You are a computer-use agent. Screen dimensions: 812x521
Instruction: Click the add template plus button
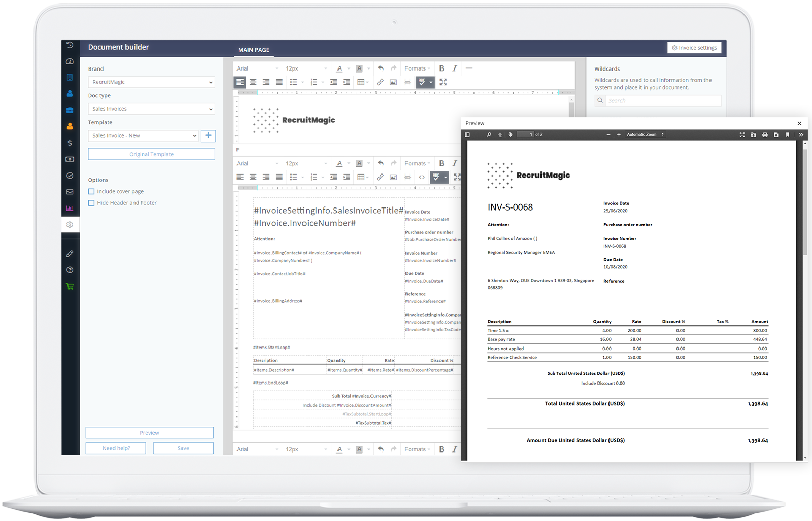[208, 135]
